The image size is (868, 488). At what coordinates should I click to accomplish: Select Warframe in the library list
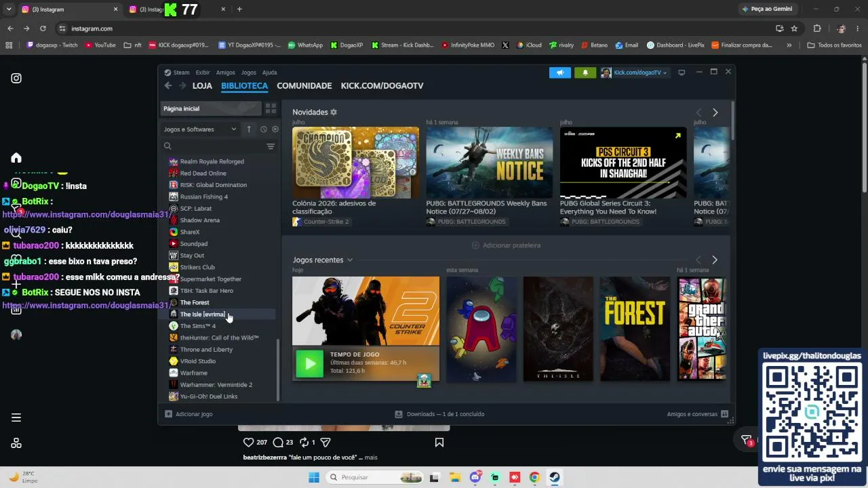coord(193,373)
